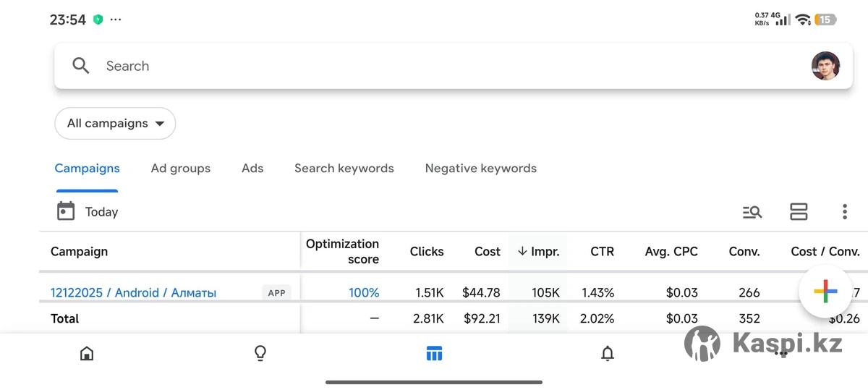This screenshot has height=390, width=868.
Task: Open campaign 12122025 / Android / Алматы
Action: pos(133,292)
